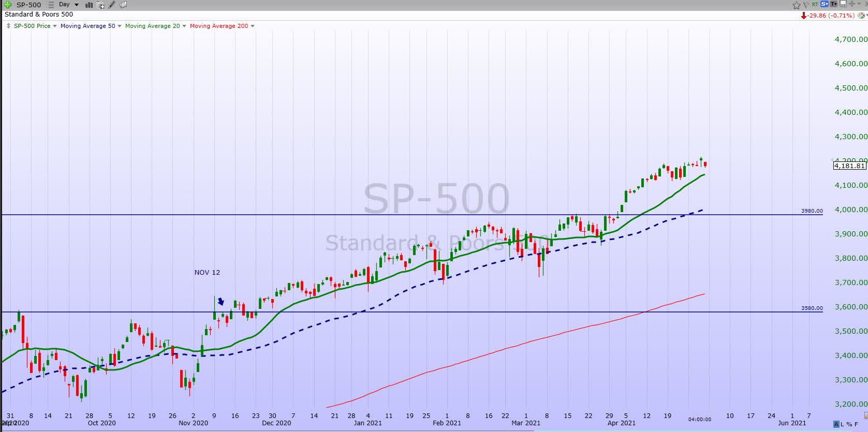Open the Day time frame dropdown

(x=69, y=5)
